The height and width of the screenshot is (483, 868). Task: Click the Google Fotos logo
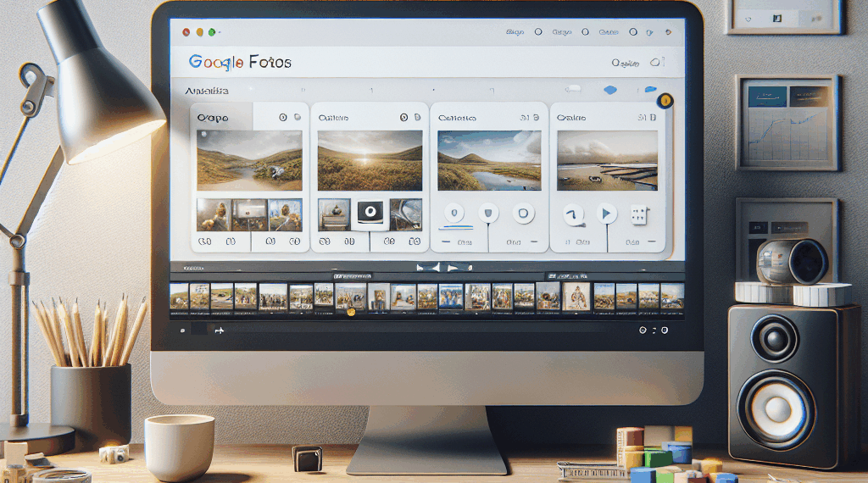click(x=240, y=62)
